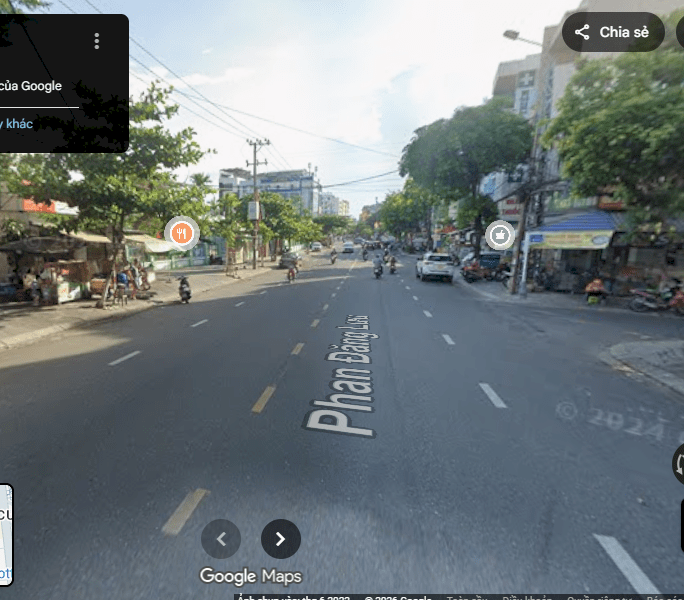Open the 'khác' see other dates link
684x600 pixels.
point(18,124)
